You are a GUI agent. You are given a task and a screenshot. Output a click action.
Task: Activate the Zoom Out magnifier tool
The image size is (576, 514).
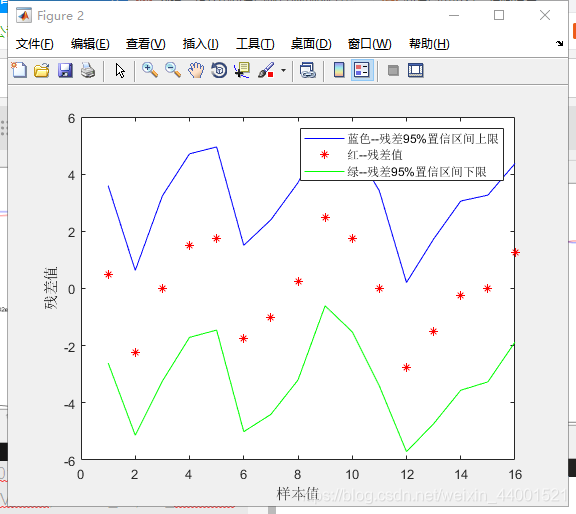coord(173,70)
